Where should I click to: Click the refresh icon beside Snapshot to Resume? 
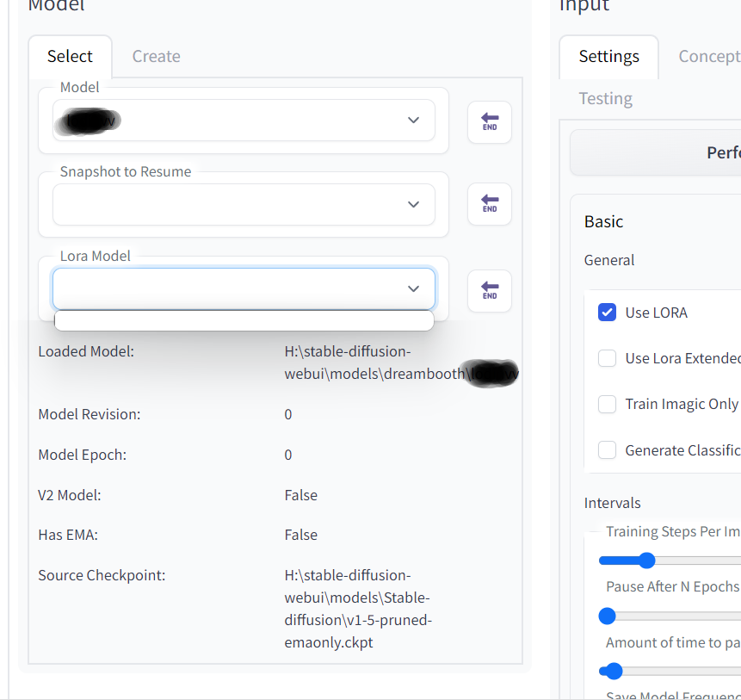[x=489, y=204]
